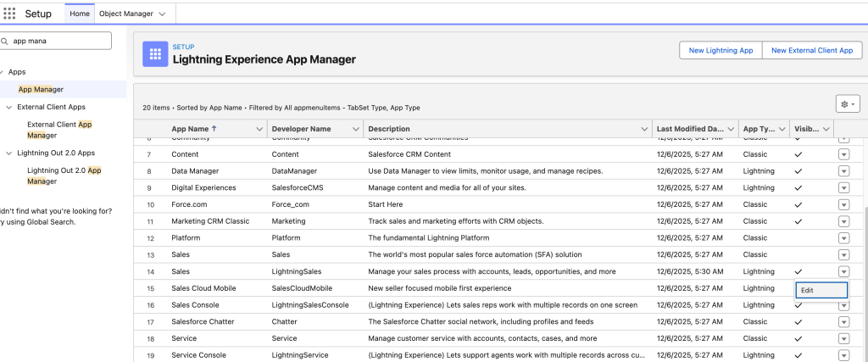Open External Client App Manager in sidebar
Image resolution: width=868 pixels, height=362 pixels.
pyautogui.click(x=60, y=130)
